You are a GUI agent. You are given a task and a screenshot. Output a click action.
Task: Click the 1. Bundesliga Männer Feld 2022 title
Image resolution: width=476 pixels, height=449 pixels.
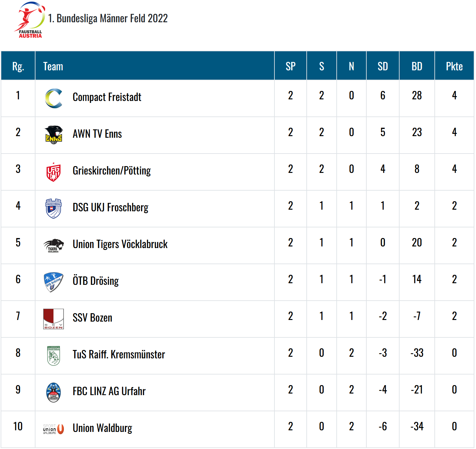click(108, 18)
